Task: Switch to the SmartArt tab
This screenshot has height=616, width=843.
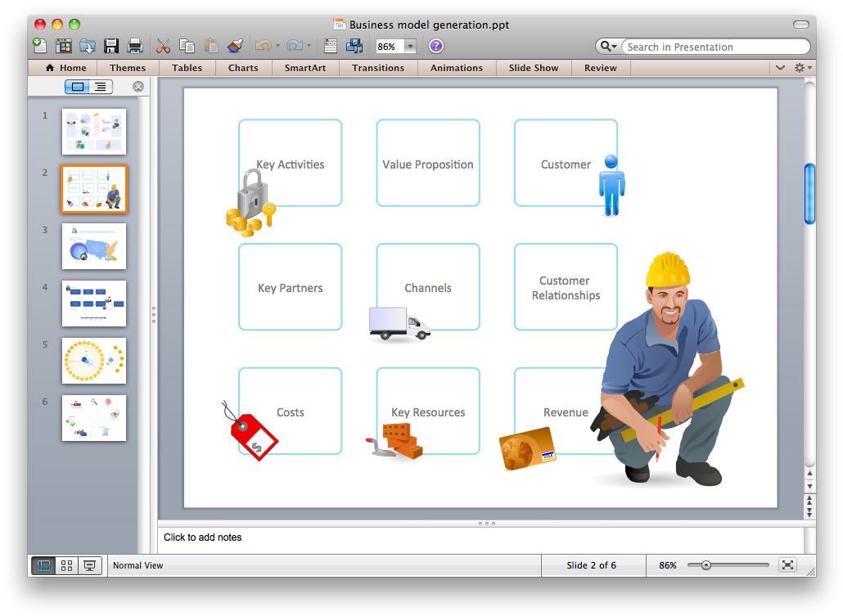Action: coord(304,68)
